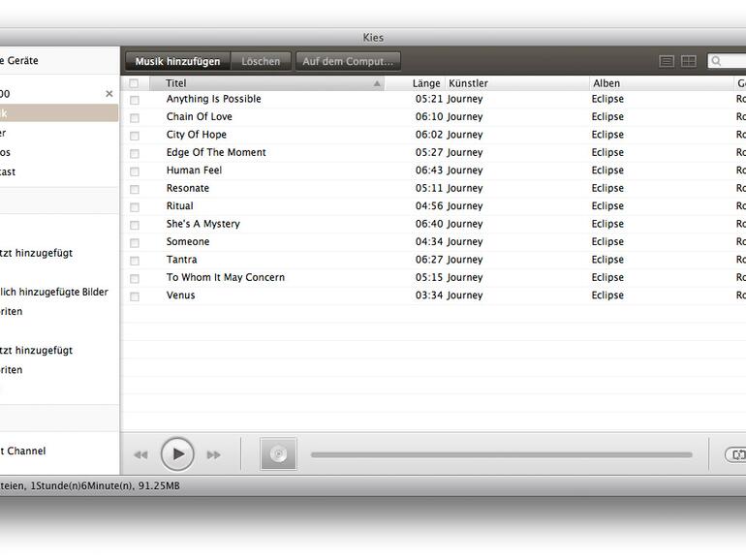
Task: Open the Channel item in sidebar
Action: pyautogui.click(x=23, y=451)
